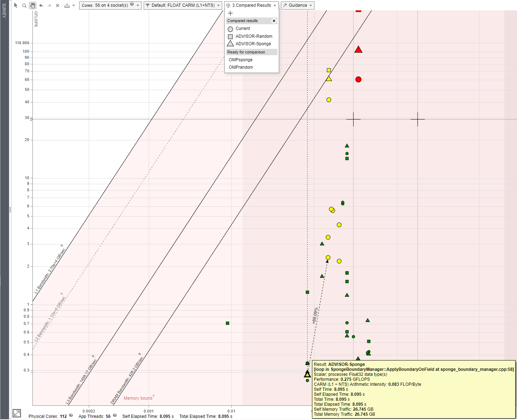Close the Compared results section
517x420 pixels.
(x=274, y=21)
